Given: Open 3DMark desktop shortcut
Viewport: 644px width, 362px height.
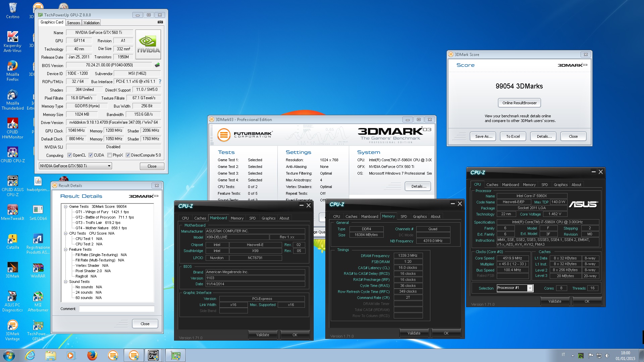Looking at the screenshot, I should pyautogui.click(x=13, y=270).
